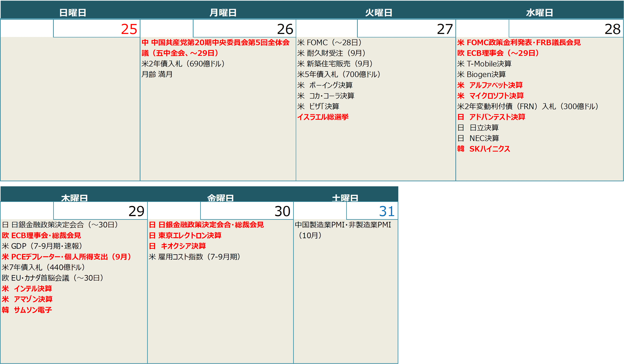This screenshot has height=364, width=624.
Task: Select the 水曜日 column header
Action: 539,13
